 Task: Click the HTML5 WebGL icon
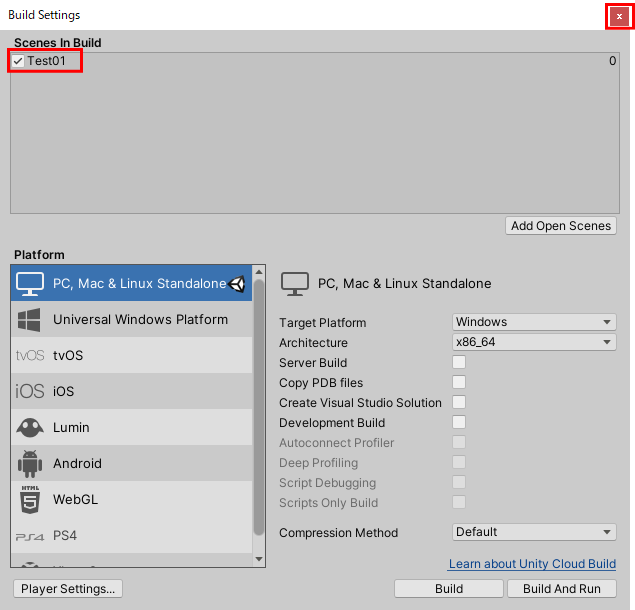coord(30,499)
